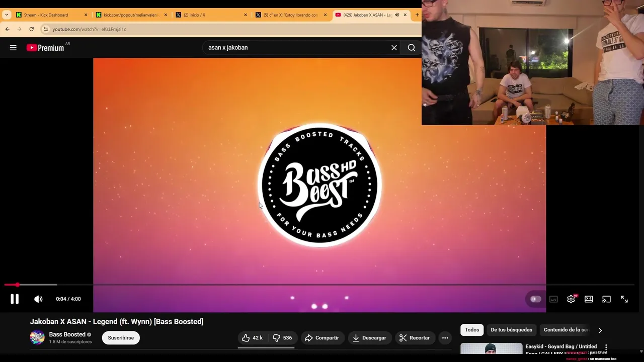The image size is (644, 362).
Task: Open Bass Boosted channel avatar
Action: click(37, 337)
